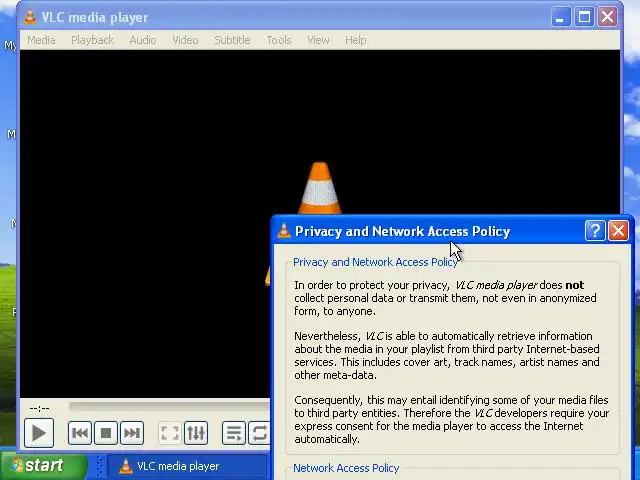Click the Network Access Policy group heading
This screenshot has width=640, height=480.
346,468
